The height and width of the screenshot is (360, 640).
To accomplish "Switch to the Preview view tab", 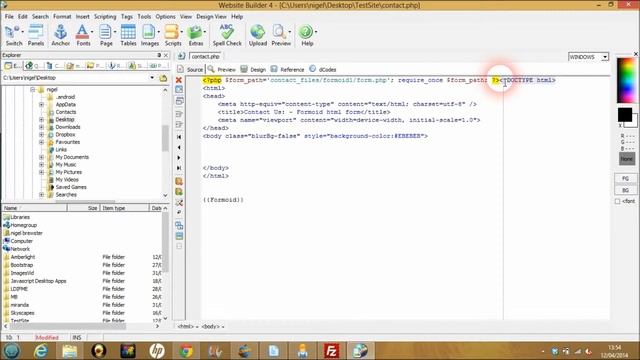I will pos(222,69).
